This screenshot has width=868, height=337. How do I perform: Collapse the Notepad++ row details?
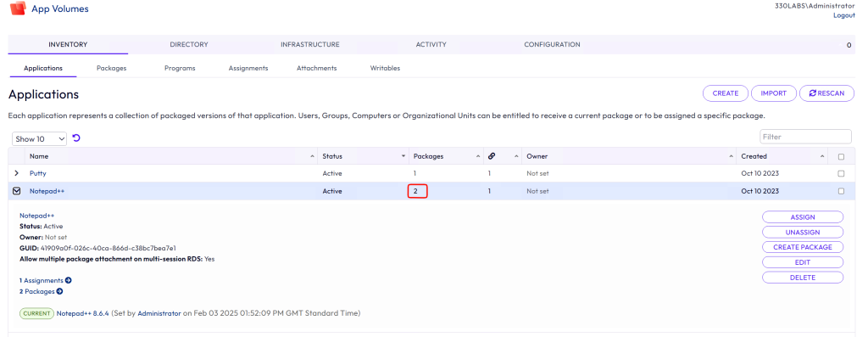pyautogui.click(x=16, y=191)
